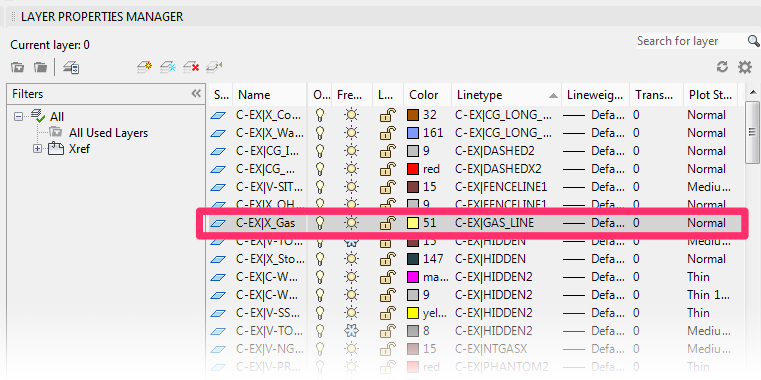Change yellow color 51 swatch of C-EX|X_Gas
This screenshot has height=380, width=761.
coord(413,223)
